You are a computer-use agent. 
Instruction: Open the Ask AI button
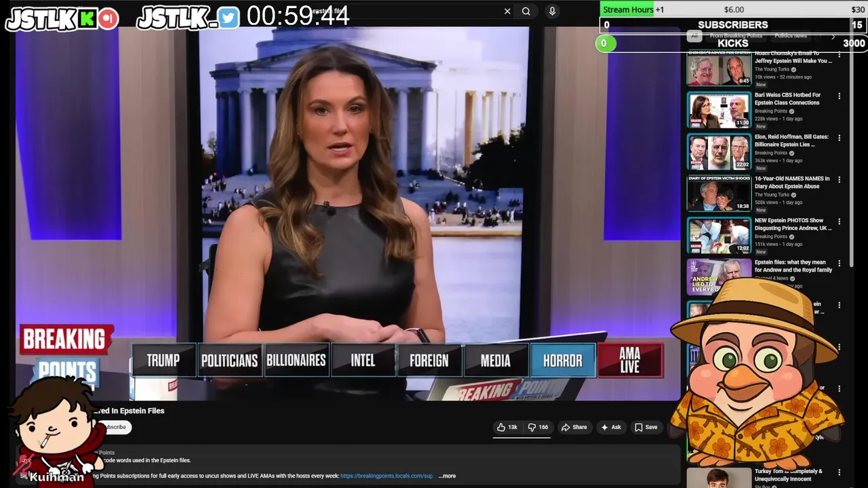pos(611,427)
